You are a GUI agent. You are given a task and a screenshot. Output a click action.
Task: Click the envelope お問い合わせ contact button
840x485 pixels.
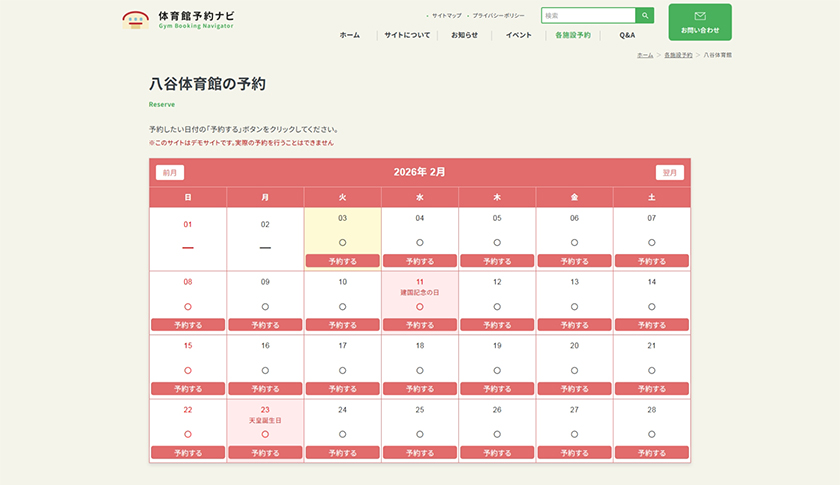click(700, 22)
